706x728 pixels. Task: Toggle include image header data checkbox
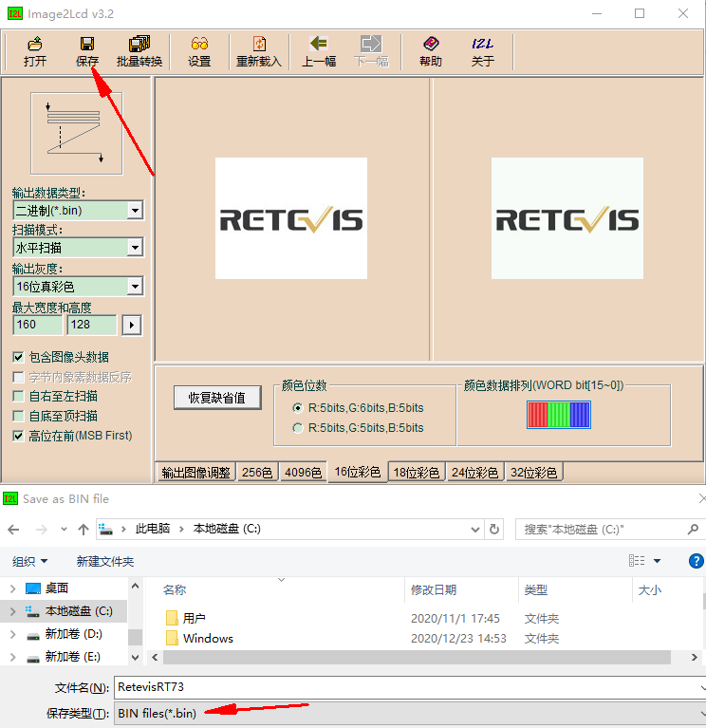coord(19,357)
